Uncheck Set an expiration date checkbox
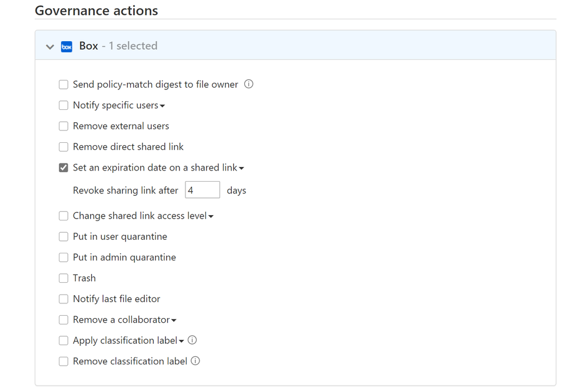Viewport: 588px width, 388px height. pyautogui.click(x=64, y=168)
